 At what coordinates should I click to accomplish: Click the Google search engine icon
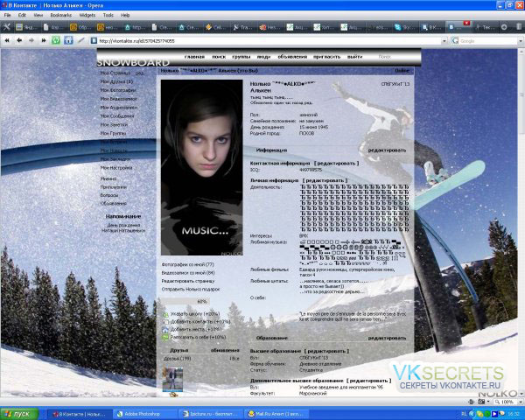[455, 41]
